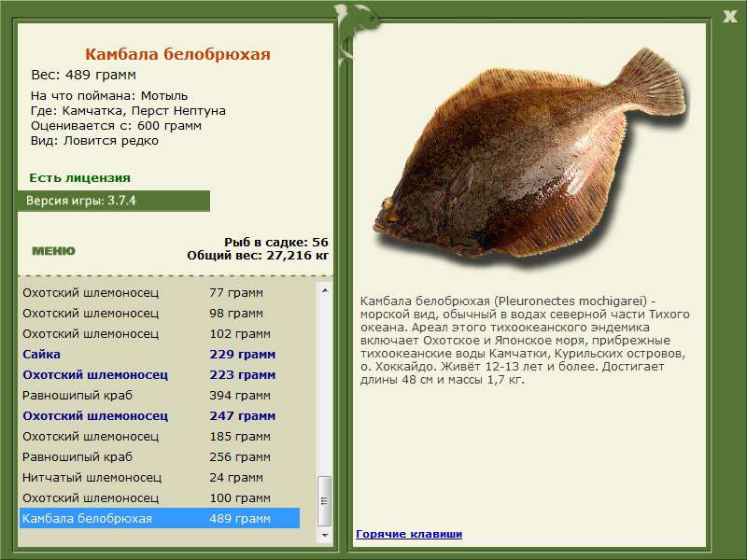Click the fish list scrollbar thumb
This screenshot has width=747, height=560.
(324, 500)
